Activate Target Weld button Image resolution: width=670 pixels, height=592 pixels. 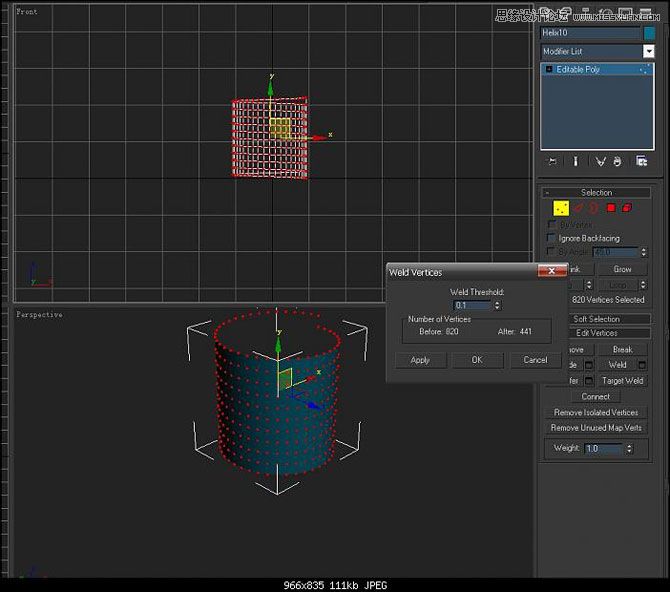click(x=622, y=380)
